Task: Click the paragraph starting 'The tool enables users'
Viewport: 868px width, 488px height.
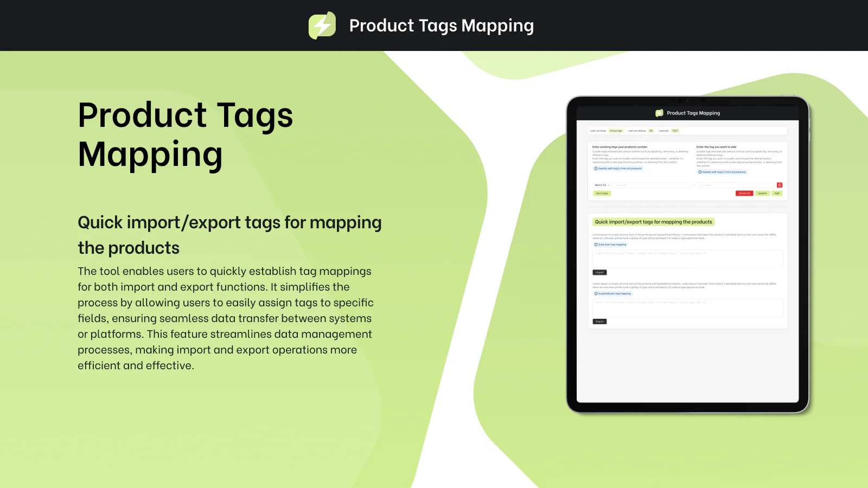Action: 225,318
